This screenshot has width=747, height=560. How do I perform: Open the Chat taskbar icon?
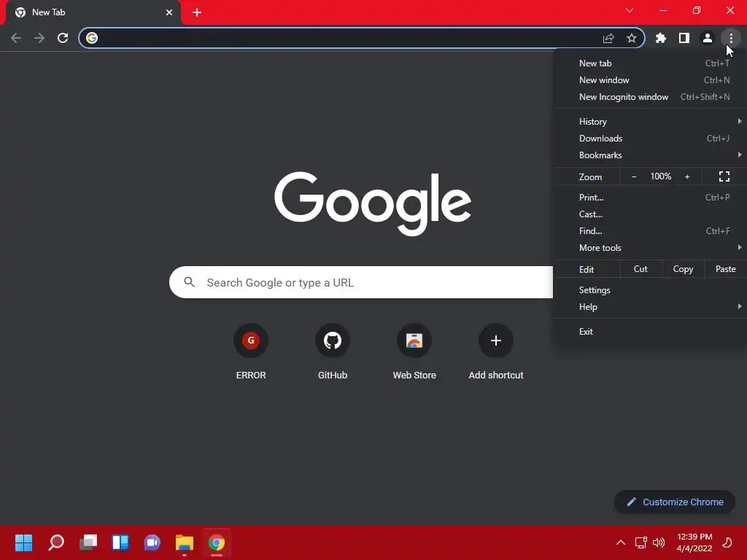coord(152,542)
